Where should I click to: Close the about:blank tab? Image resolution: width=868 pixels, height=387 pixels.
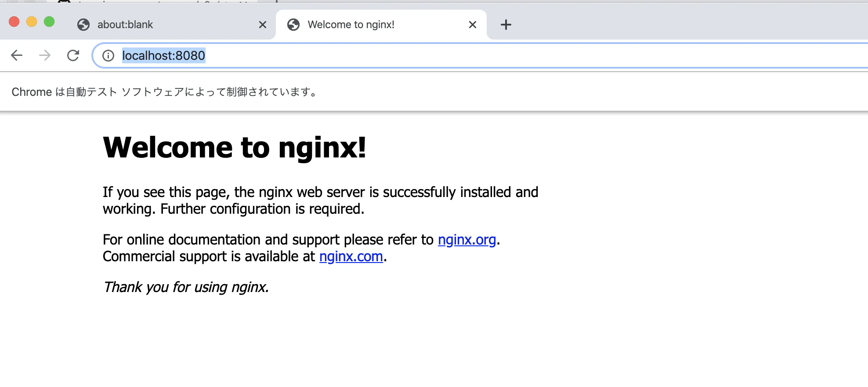coord(263,25)
